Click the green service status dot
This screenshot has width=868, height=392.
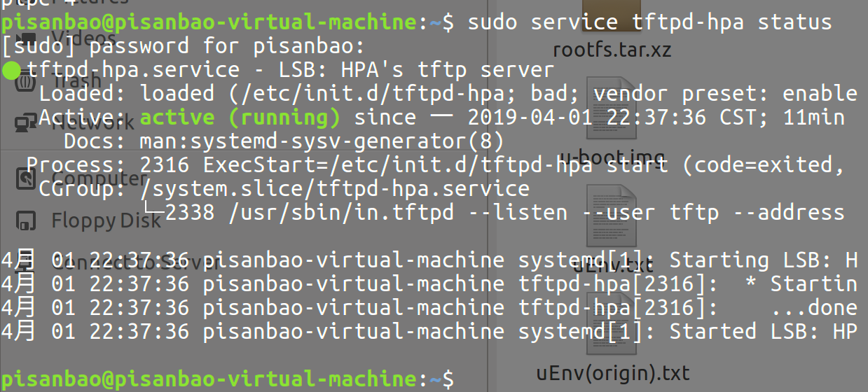(x=12, y=70)
